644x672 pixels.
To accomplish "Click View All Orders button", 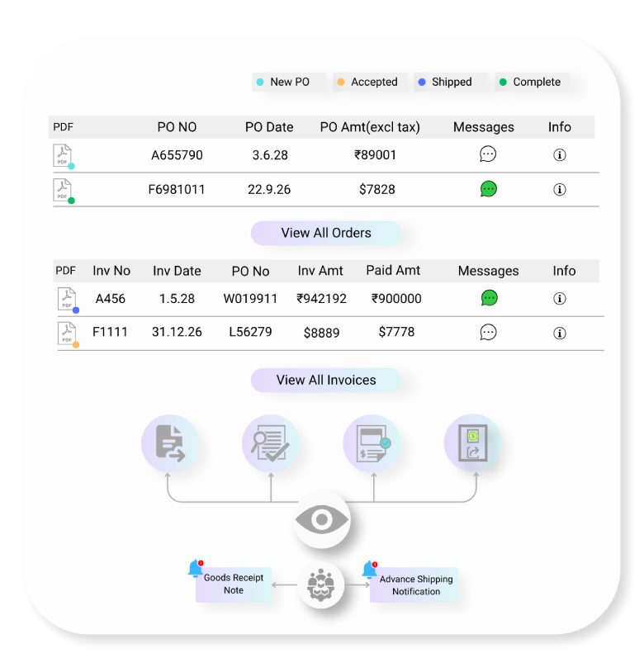I will pyautogui.click(x=326, y=233).
